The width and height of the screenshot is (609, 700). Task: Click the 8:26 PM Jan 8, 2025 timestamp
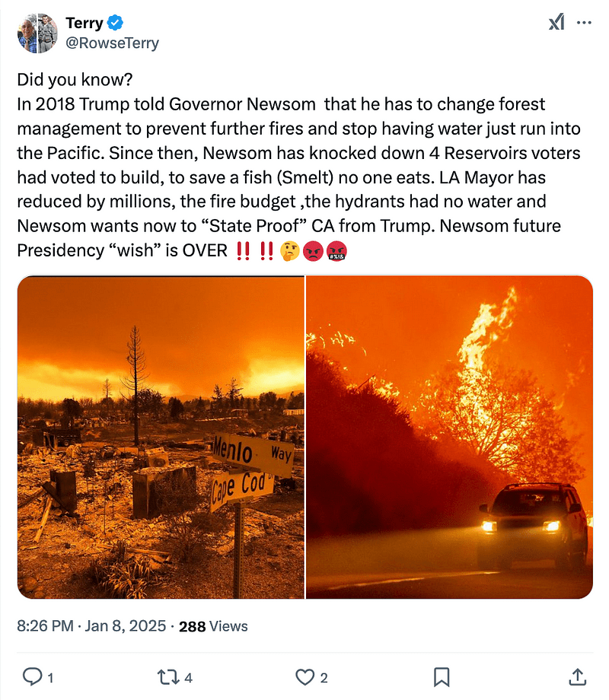91,626
